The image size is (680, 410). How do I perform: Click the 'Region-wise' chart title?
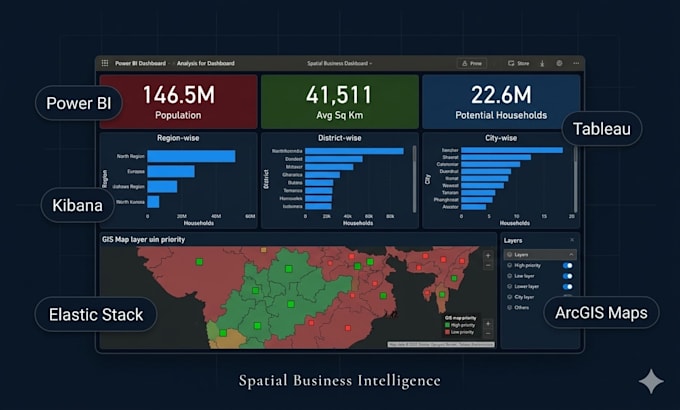click(x=178, y=138)
